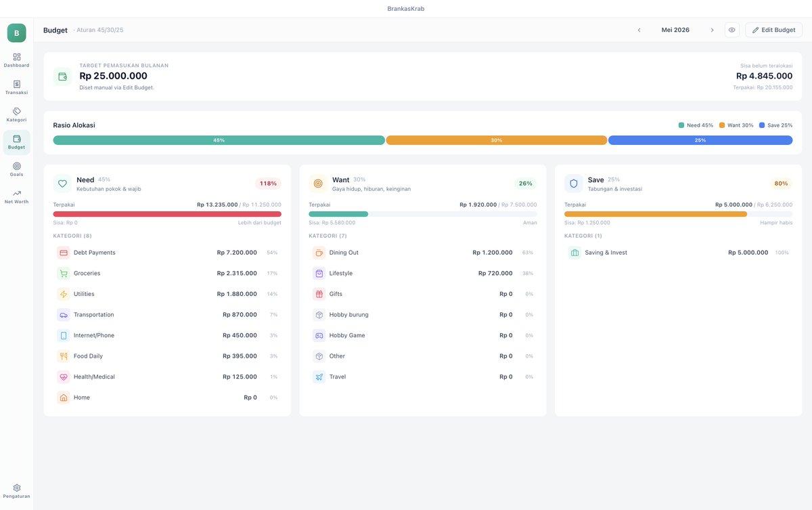Screen dimensions: 812x510
Task: Click the Debt Payments category icon
Action: (x=63, y=253)
